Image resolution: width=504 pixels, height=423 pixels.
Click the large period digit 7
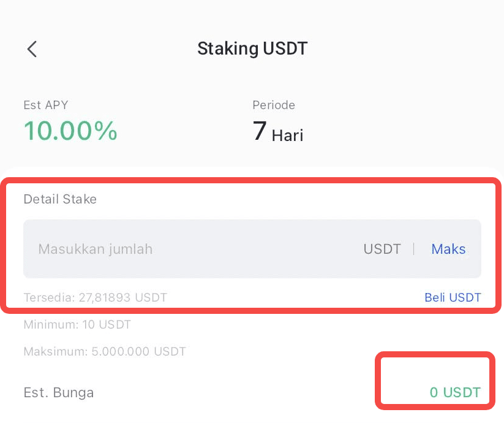coord(260,131)
